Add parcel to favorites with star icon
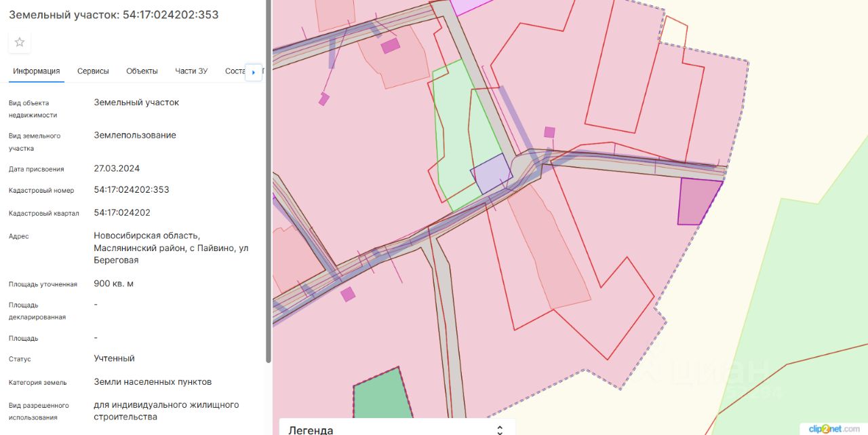This screenshot has width=868, height=435. tap(20, 42)
